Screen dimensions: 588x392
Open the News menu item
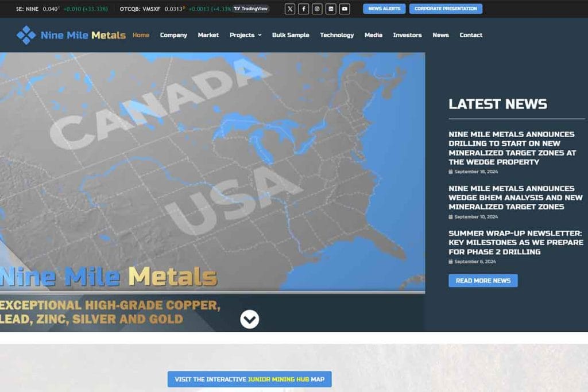click(x=440, y=35)
